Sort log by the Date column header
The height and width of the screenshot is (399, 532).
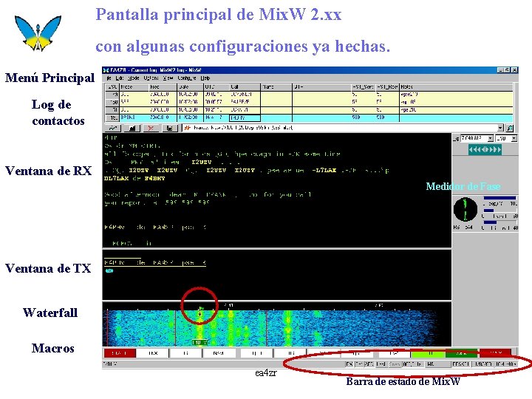tap(191, 87)
